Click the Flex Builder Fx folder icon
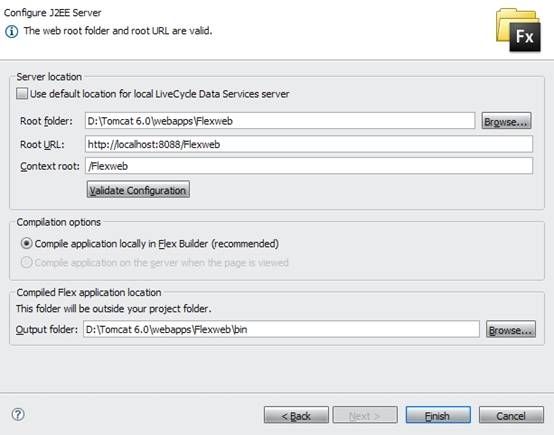 coord(518,30)
